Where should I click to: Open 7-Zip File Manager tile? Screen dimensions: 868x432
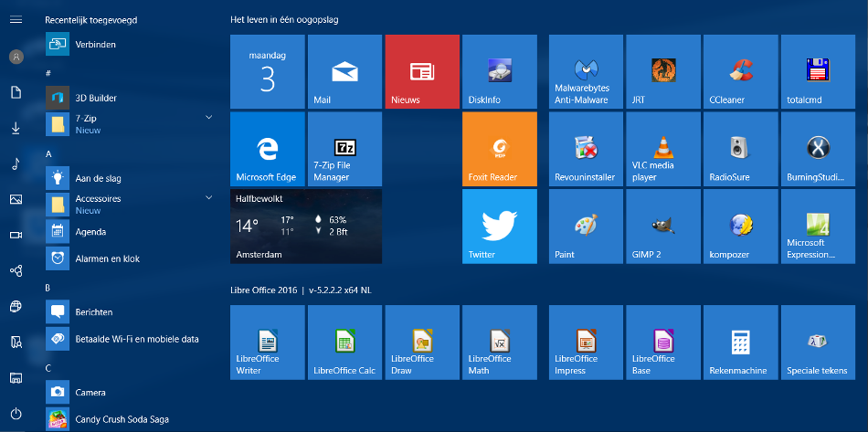point(344,149)
